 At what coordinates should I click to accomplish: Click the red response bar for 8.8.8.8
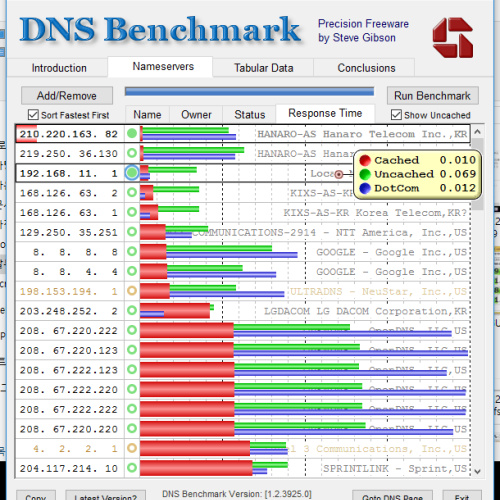(x=153, y=252)
